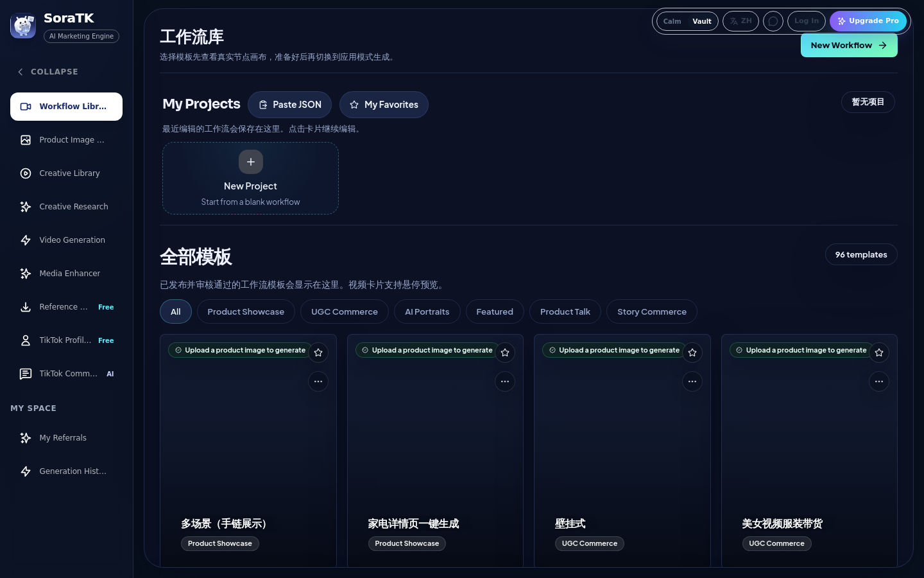
Task: Switch theme to Vault
Action: pyautogui.click(x=702, y=21)
